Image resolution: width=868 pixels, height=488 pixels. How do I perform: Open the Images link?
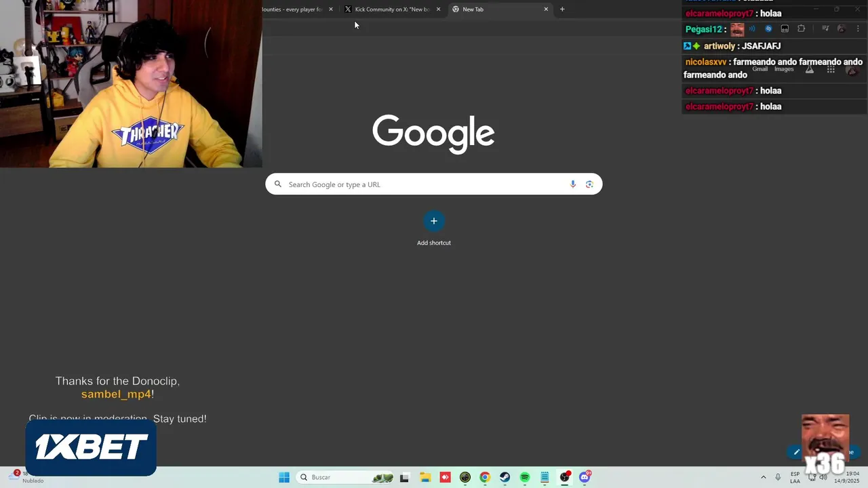coord(784,69)
